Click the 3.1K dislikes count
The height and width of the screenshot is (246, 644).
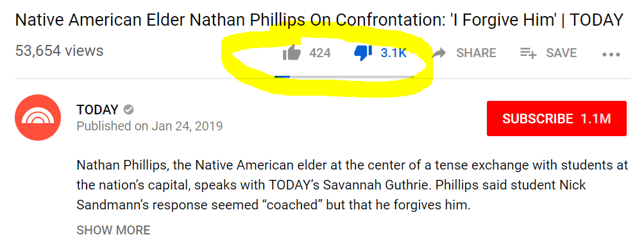tap(393, 53)
